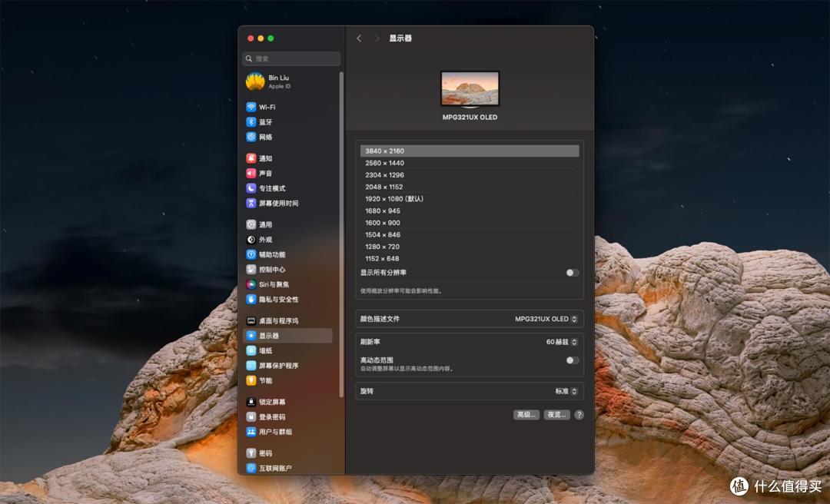Select resolution 2048 × 1152

[470, 187]
